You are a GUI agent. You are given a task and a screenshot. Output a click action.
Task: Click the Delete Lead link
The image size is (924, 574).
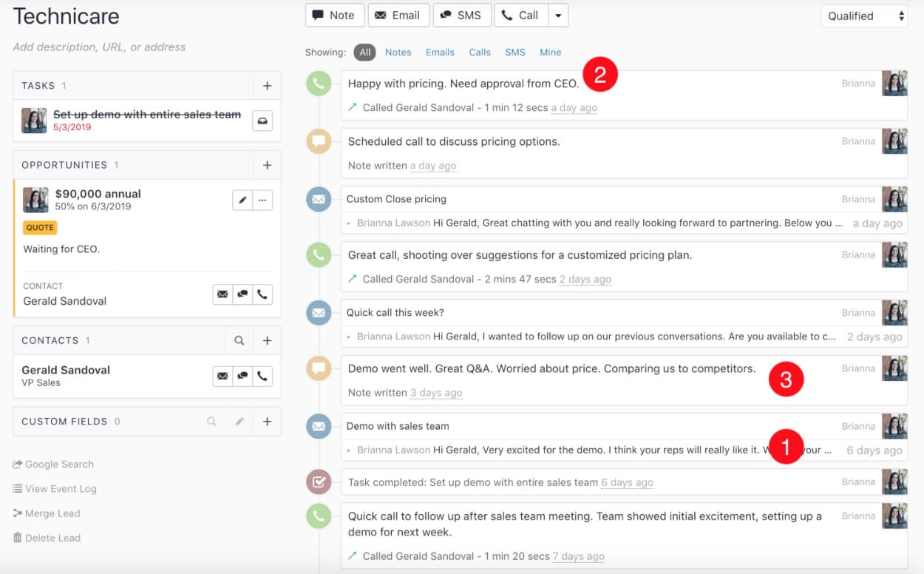47,538
